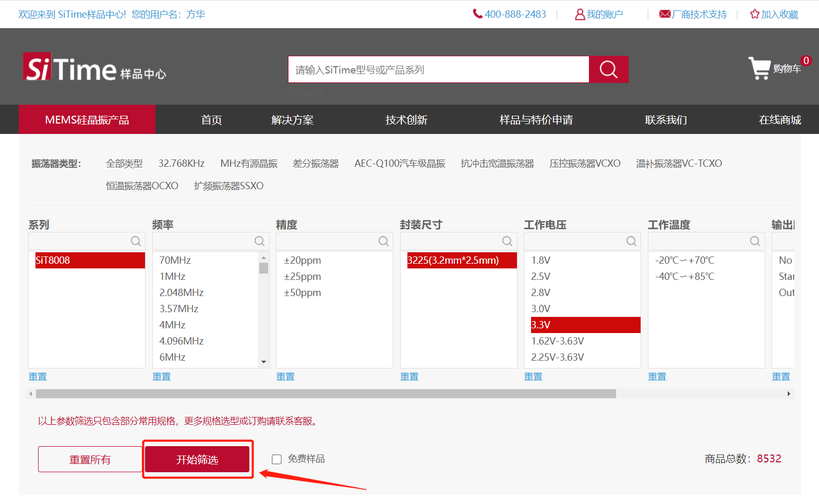Click the frequency list down arrow
The height and width of the screenshot is (504, 819).
(x=263, y=362)
